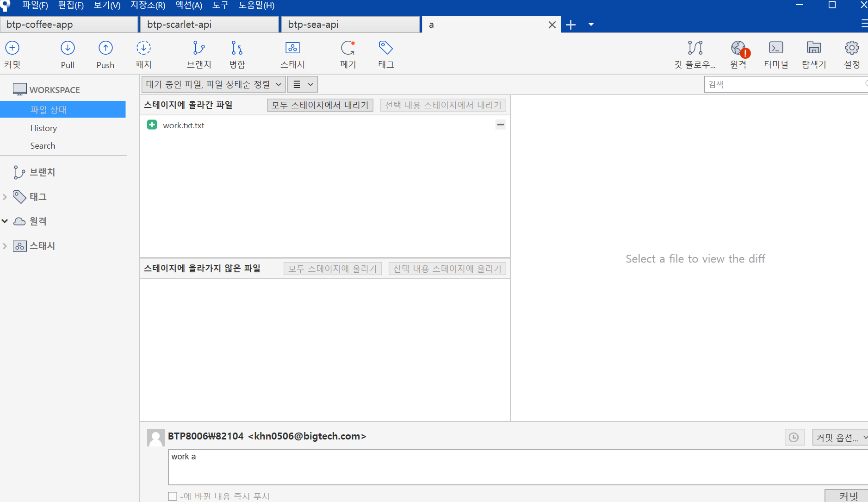Click the Commit (커밋) button at bottom right
Screen dimensions: 868x502
pyautogui.click(x=847, y=496)
